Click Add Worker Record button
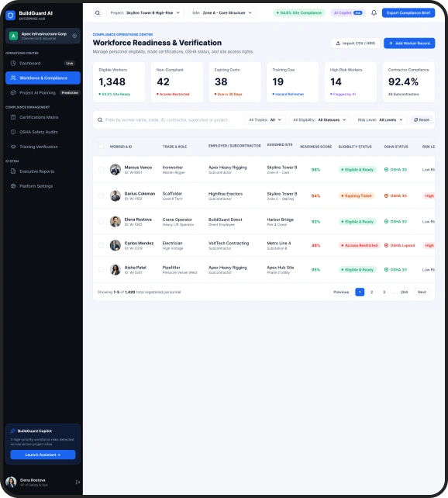448x498 pixels. tap(409, 43)
